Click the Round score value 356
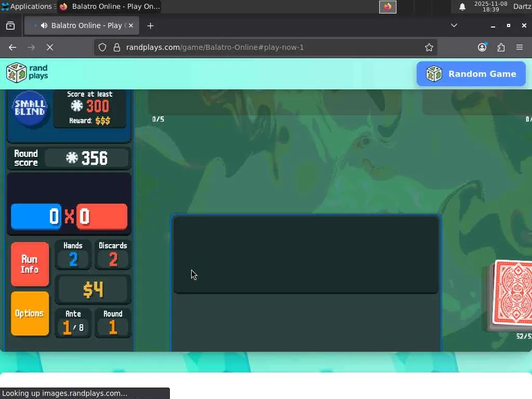Screen dimensions: 532x399 coord(95,158)
